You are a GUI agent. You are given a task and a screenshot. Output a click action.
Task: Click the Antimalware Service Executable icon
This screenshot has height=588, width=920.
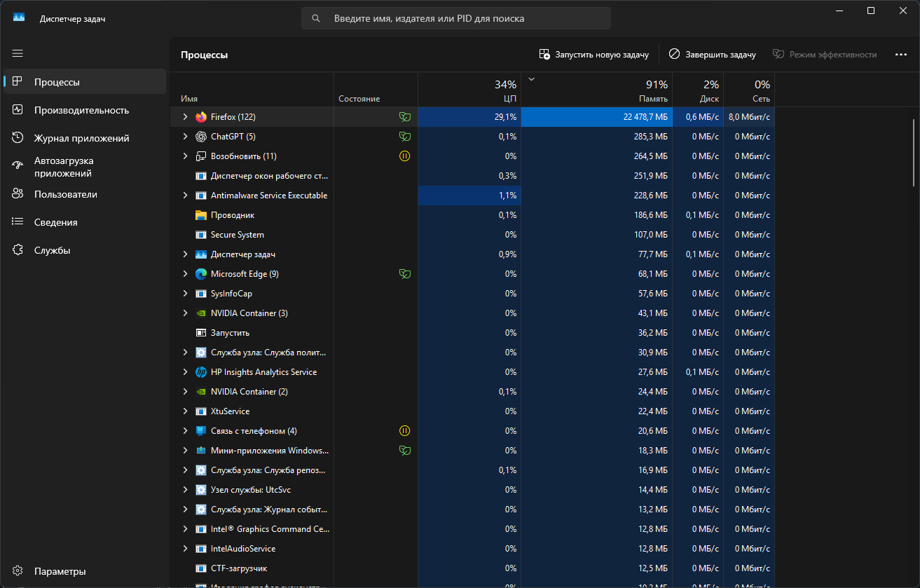(x=201, y=196)
